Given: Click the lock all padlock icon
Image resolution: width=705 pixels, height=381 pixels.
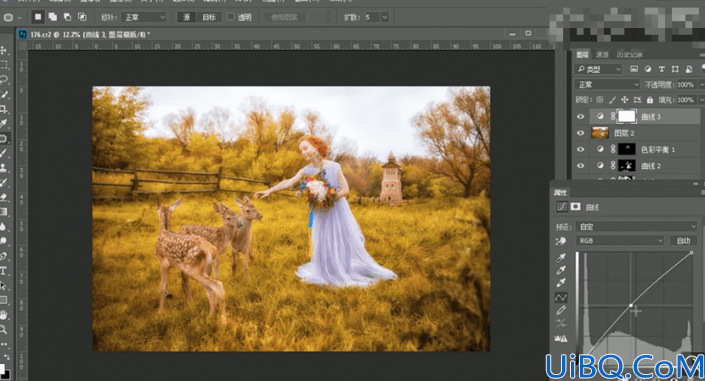Looking at the screenshot, I should 649,100.
